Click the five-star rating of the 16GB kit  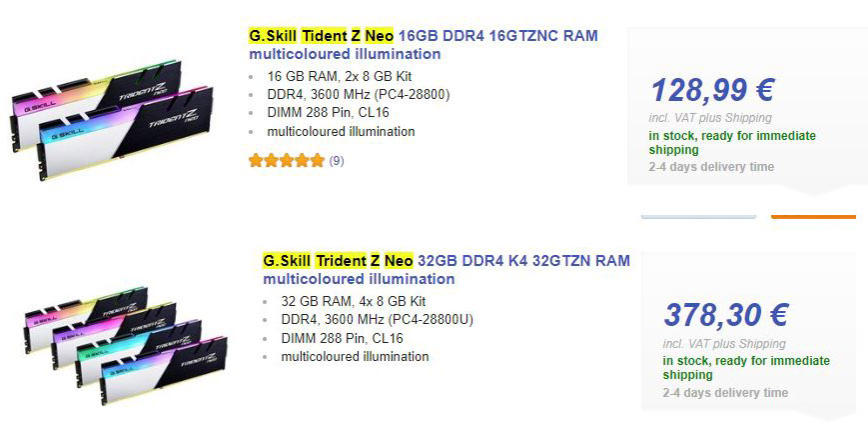tap(287, 160)
